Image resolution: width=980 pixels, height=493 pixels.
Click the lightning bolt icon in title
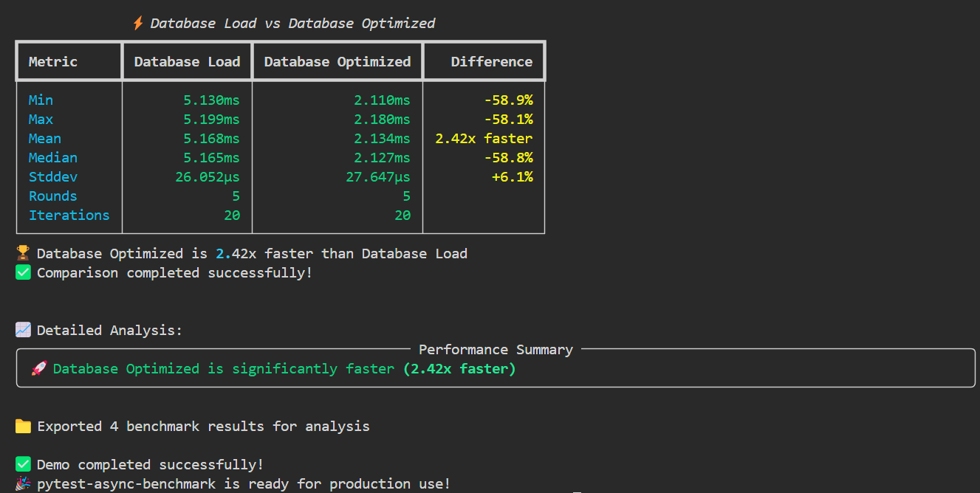(x=138, y=24)
